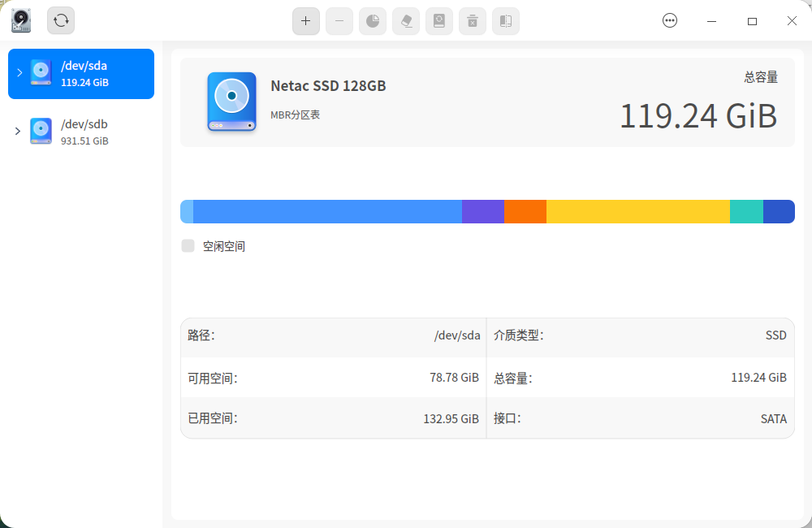Click the SATA interface value
The width and height of the screenshot is (812, 528).
774,418
